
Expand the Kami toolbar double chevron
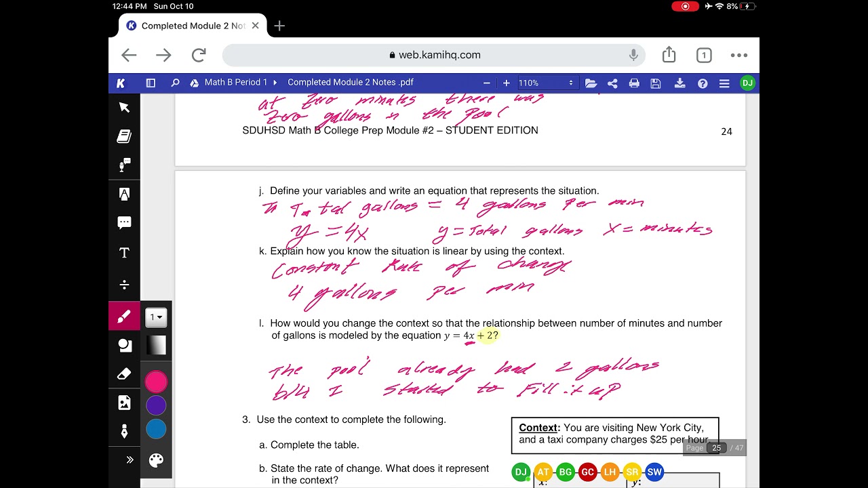[x=129, y=460]
